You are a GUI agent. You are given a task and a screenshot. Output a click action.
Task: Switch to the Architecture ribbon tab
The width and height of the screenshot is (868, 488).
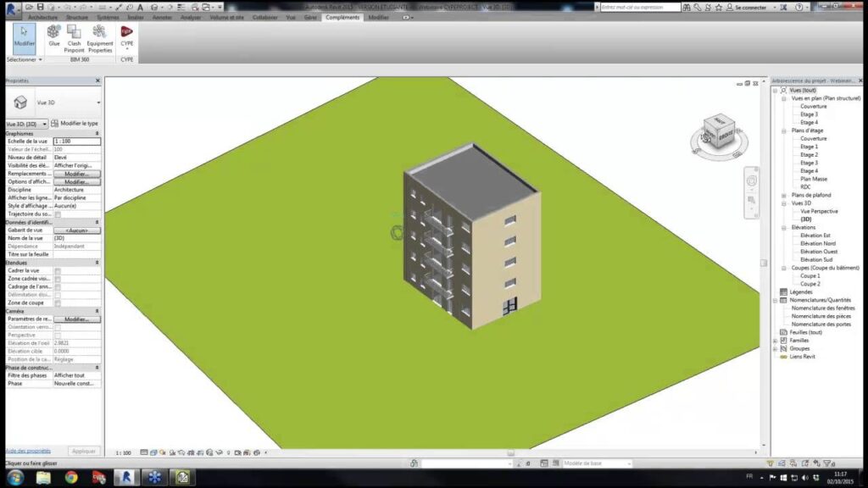(x=43, y=17)
